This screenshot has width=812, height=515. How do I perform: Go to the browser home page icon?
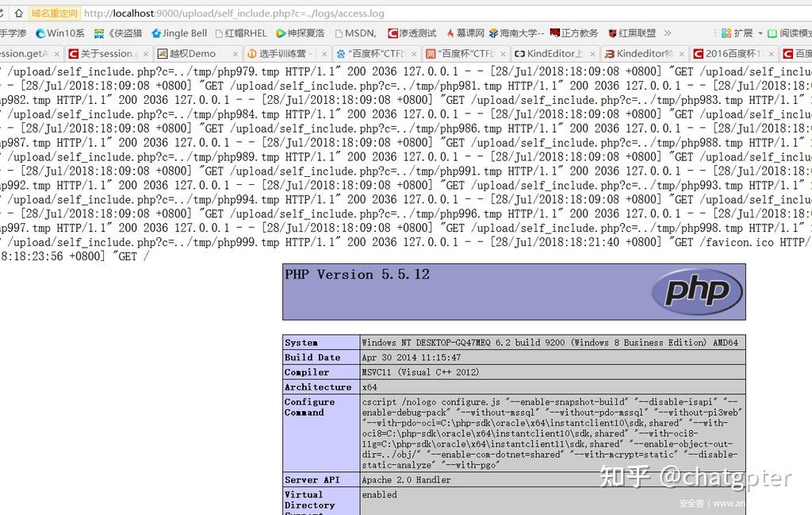pos(19,13)
